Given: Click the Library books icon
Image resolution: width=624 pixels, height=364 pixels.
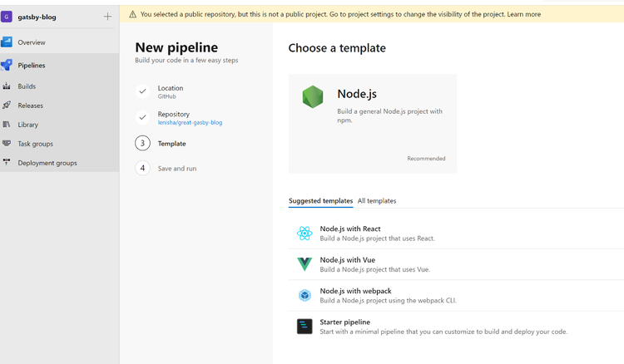Looking at the screenshot, I should (7, 125).
